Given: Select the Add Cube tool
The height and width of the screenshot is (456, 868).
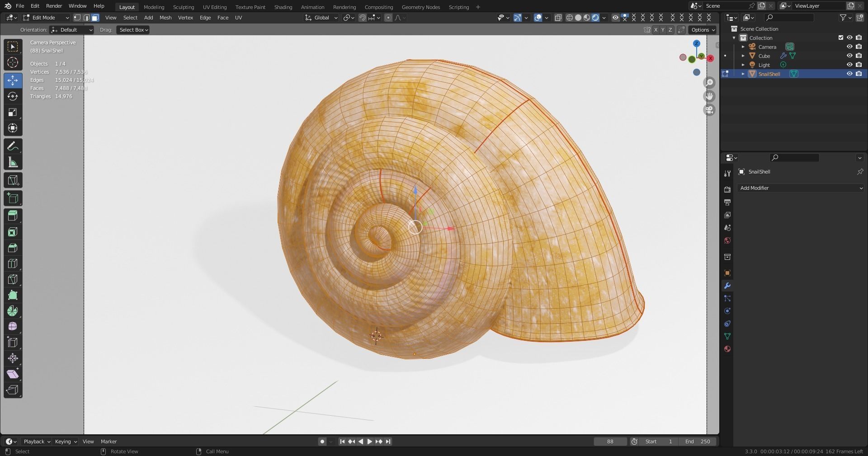Looking at the screenshot, I should (13, 198).
